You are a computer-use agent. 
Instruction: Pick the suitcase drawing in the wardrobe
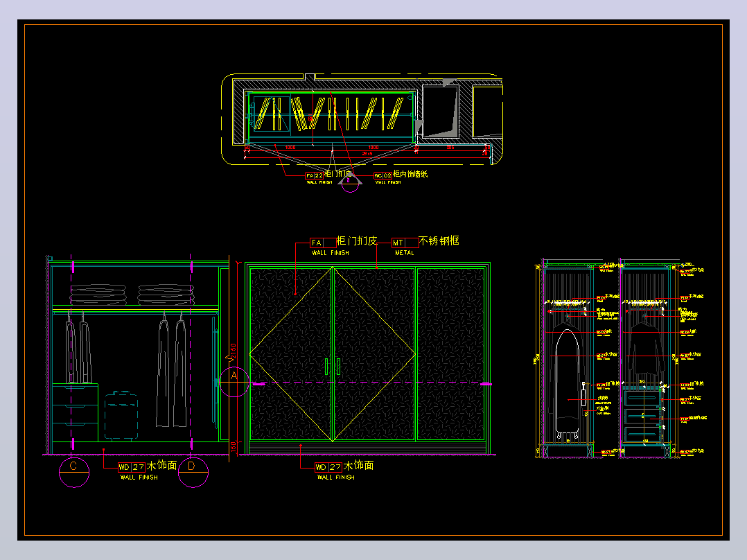[x=121, y=415]
